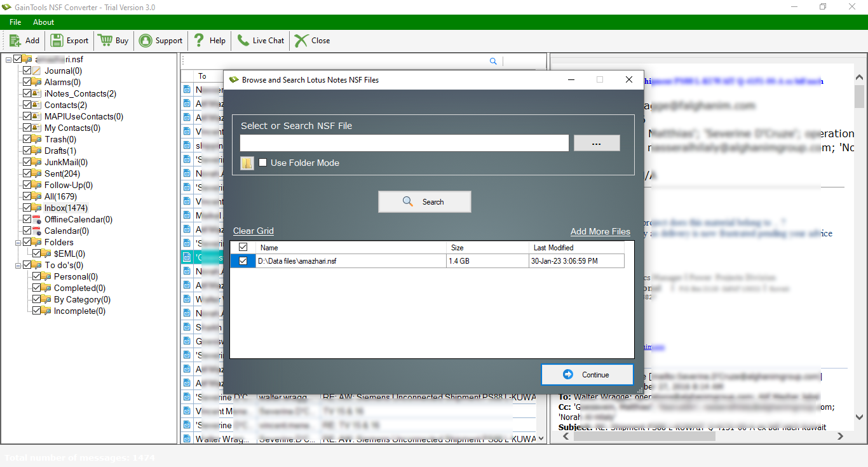
Task: Click the Calendar(0) calendar icon
Action: [x=37, y=231]
